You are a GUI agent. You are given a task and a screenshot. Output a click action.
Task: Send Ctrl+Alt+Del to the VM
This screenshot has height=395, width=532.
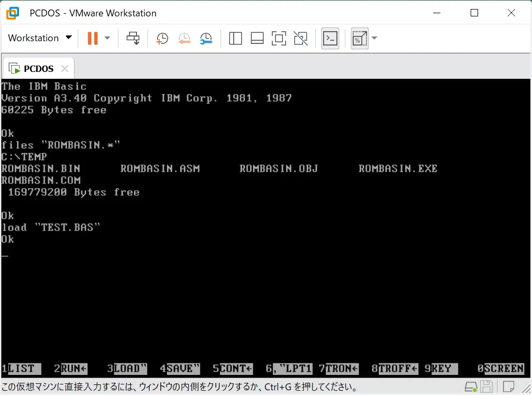tap(133, 38)
